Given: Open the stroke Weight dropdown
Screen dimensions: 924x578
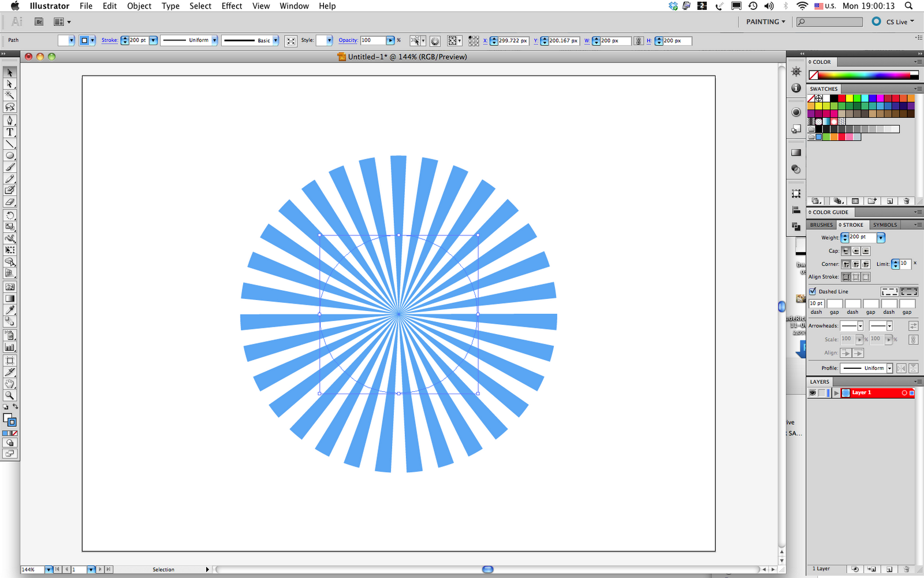Looking at the screenshot, I should click(881, 238).
